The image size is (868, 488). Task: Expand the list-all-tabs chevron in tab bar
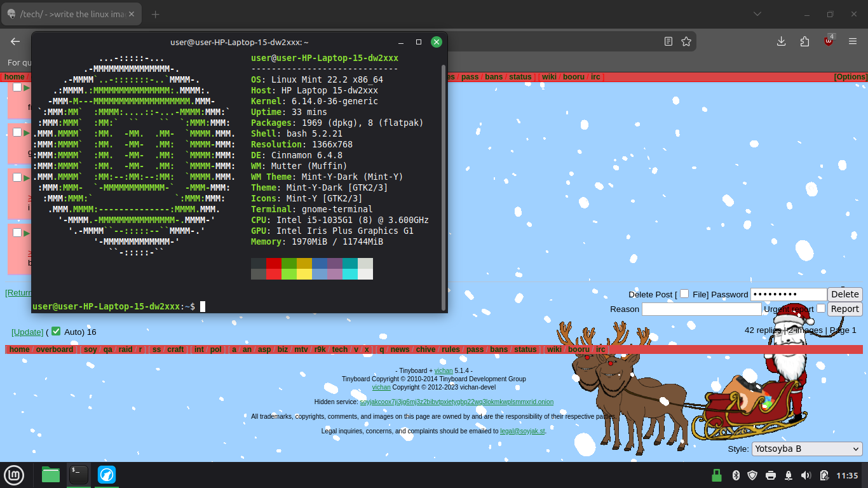757,14
